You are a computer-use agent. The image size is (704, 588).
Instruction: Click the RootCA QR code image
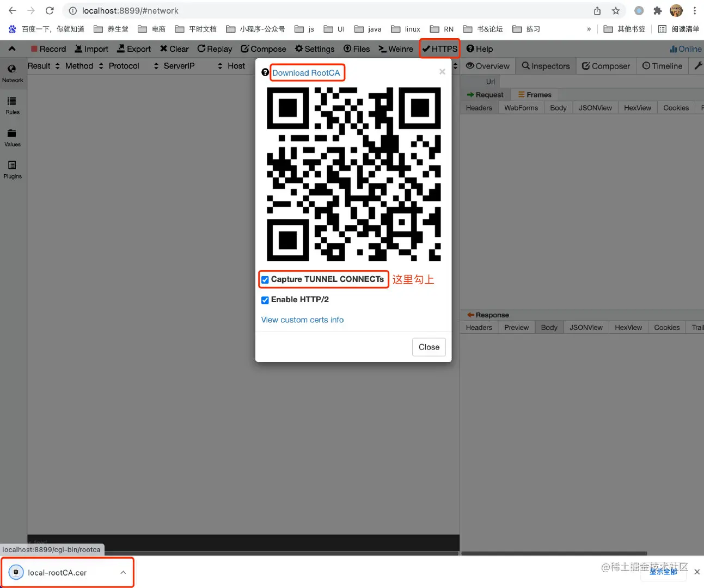point(353,174)
